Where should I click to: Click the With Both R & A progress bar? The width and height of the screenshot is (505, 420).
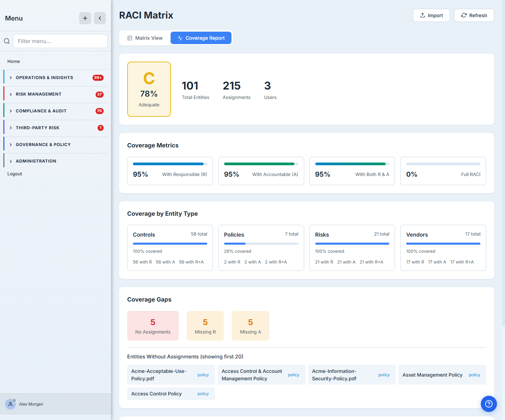pyautogui.click(x=352, y=164)
